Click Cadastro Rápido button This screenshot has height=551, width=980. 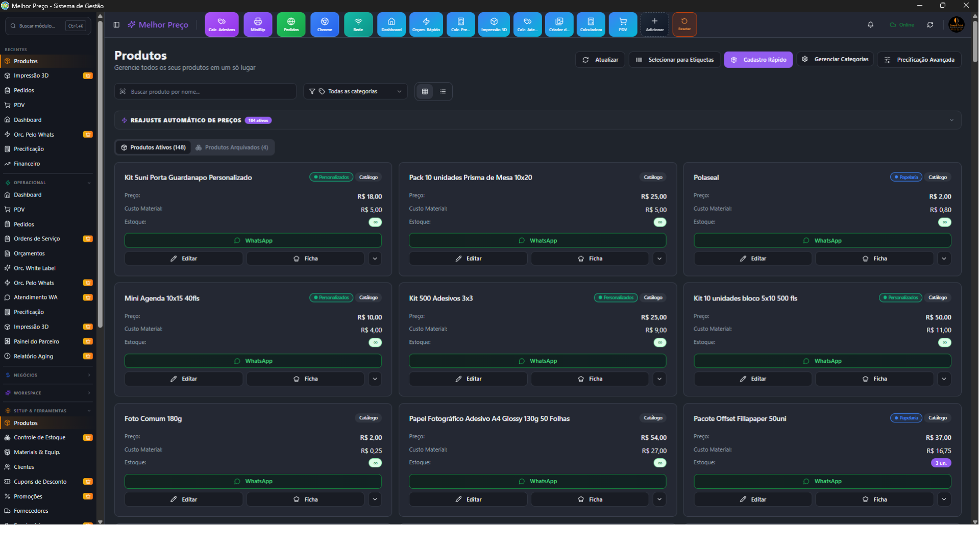758,60
